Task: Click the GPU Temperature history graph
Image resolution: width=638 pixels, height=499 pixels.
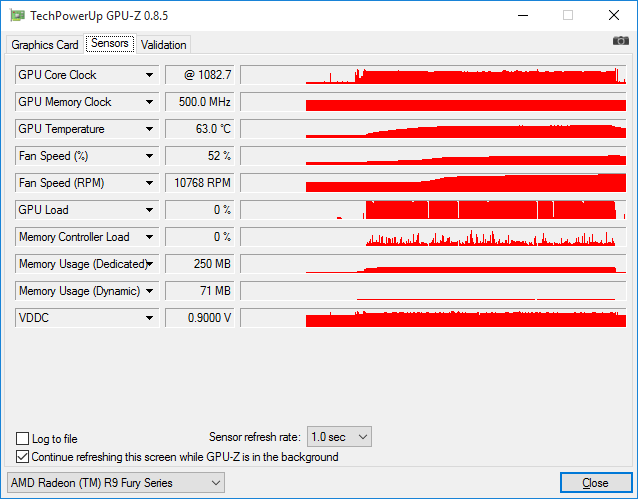Action: [433, 129]
